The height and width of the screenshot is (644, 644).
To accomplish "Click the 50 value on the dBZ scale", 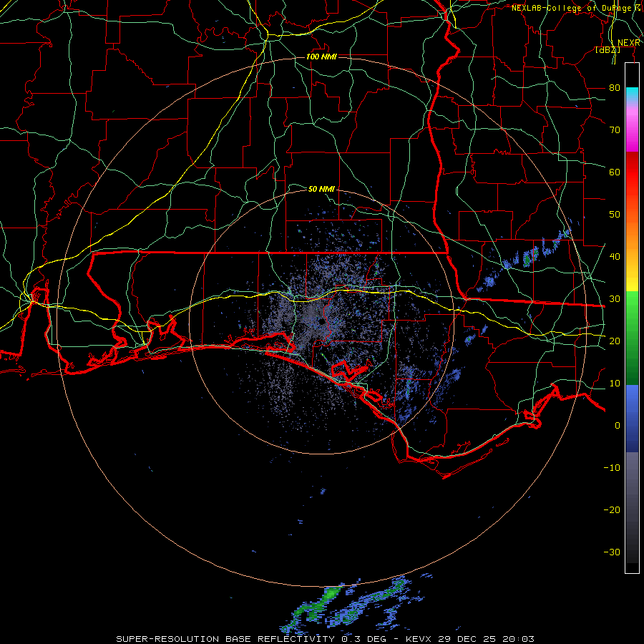I will pos(615,214).
